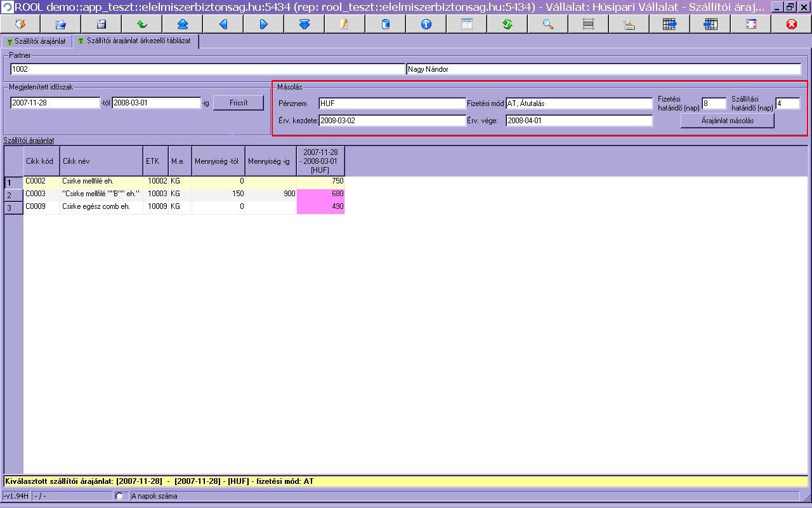This screenshot has height=508, width=812.
Task: Click the Pénznem field containing HUF
Action: click(x=391, y=104)
